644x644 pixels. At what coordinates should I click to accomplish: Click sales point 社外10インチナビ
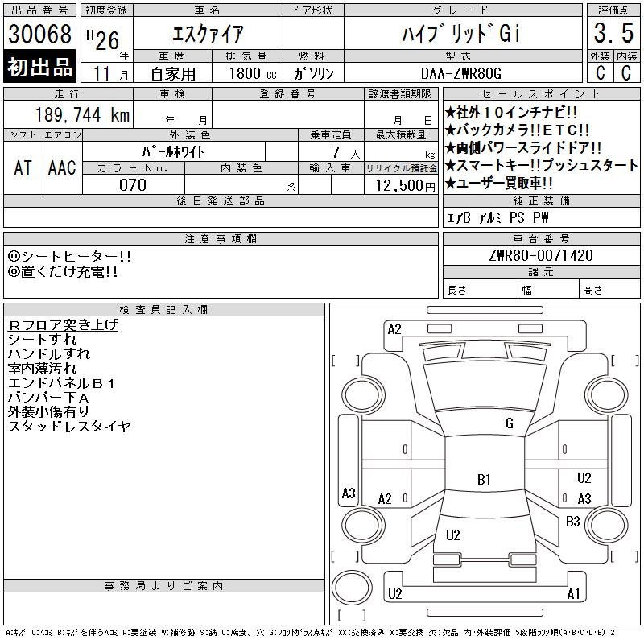(x=511, y=112)
